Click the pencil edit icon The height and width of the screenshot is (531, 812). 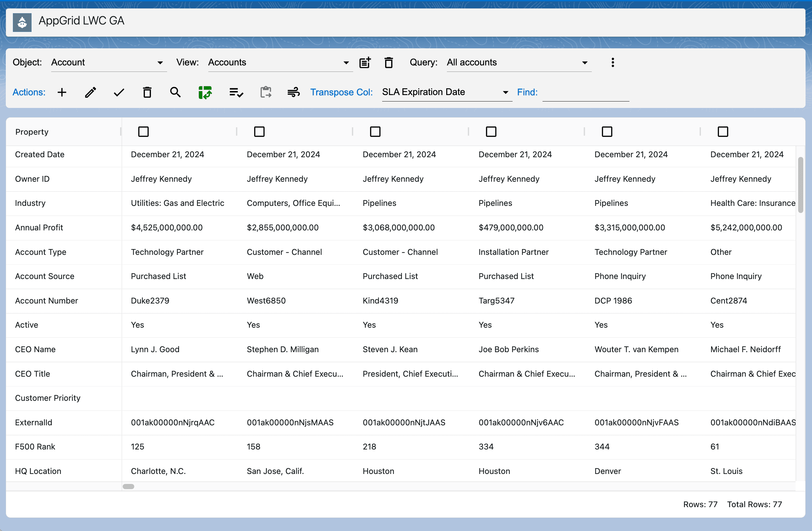point(90,92)
